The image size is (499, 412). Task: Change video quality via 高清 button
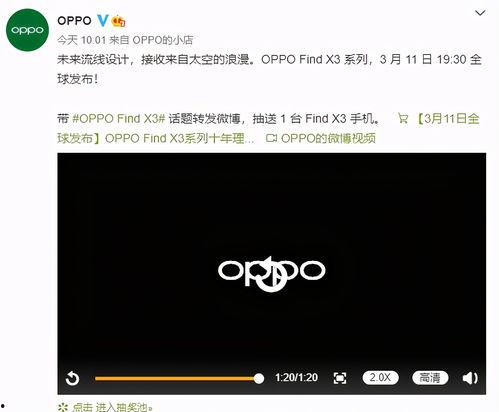point(430,378)
